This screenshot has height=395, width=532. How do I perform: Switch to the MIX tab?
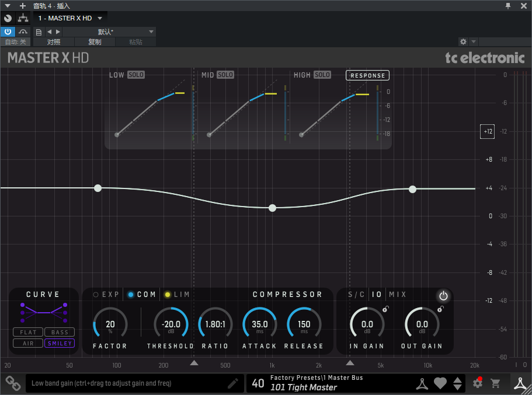click(398, 295)
